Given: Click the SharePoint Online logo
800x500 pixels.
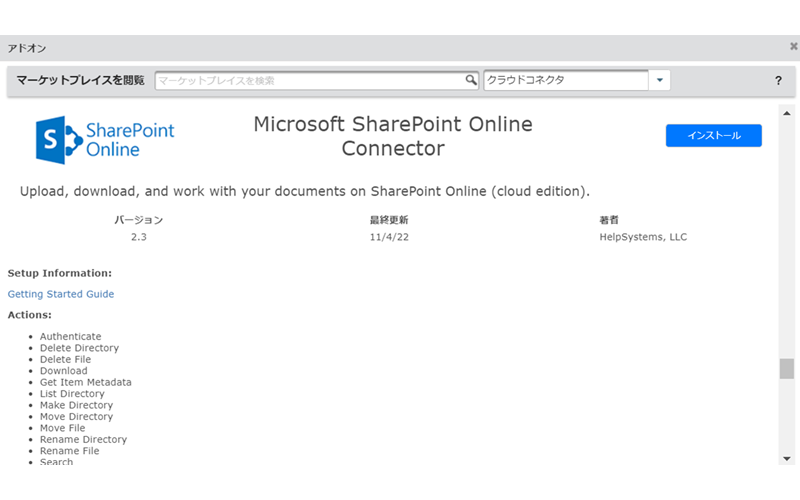Looking at the screenshot, I should point(105,140).
